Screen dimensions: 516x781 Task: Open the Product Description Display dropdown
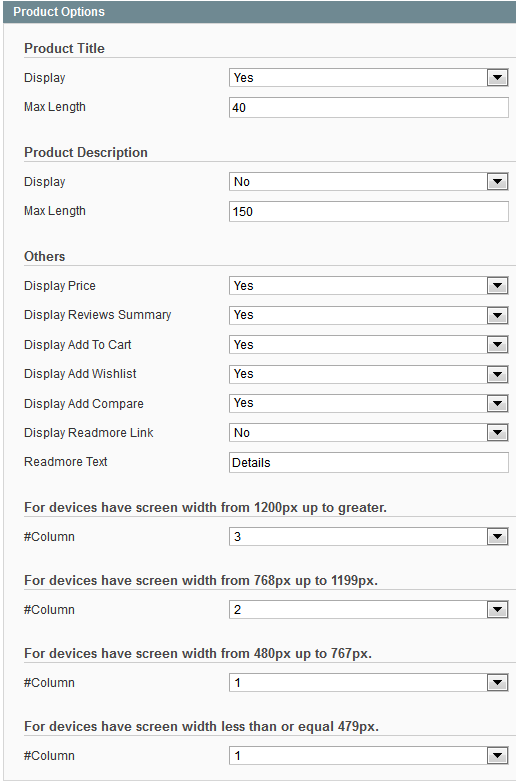[369, 182]
